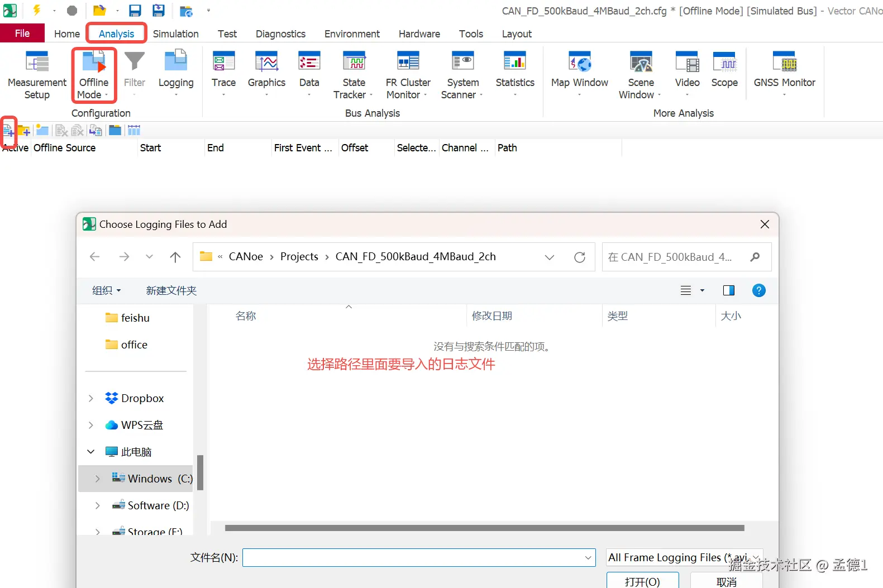Expand the WPS云盘 tree node
The height and width of the screenshot is (588, 883).
[x=91, y=425]
